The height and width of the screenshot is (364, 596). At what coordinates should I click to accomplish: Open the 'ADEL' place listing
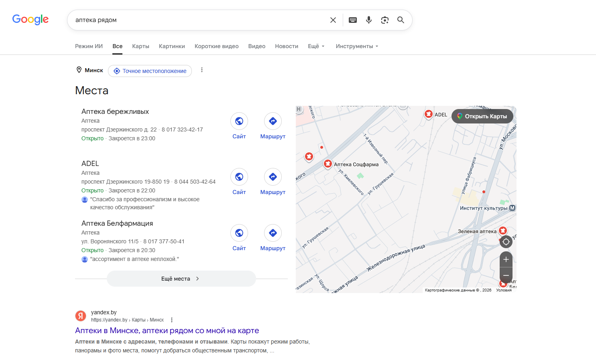pos(90,164)
